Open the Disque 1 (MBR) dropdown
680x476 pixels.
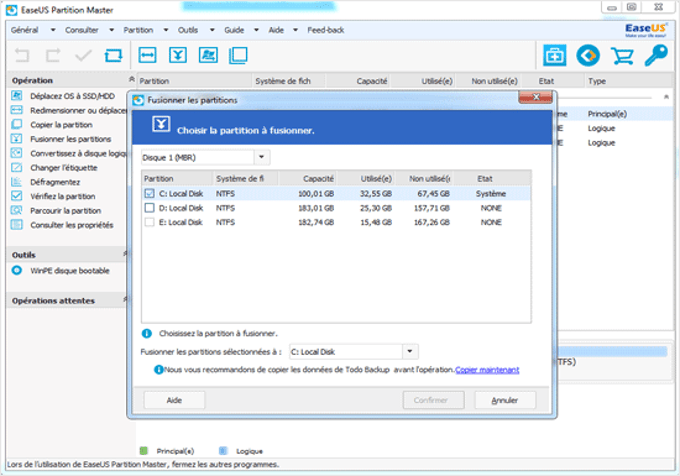(x=262, y=157)
